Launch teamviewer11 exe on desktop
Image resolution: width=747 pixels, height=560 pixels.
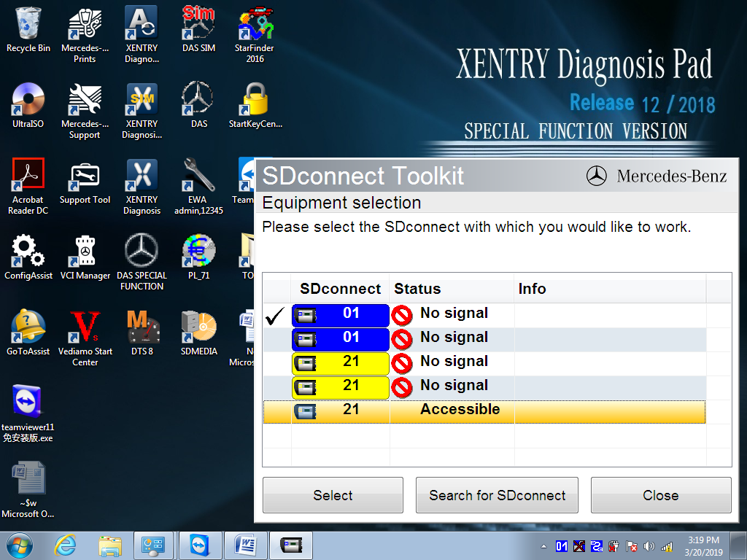(27, 413)
